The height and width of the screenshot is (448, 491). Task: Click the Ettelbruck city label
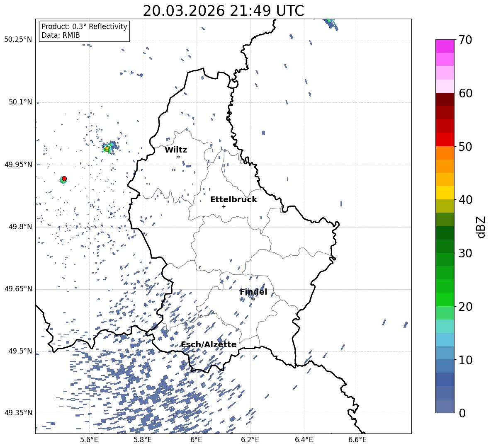tap(233, 200)
